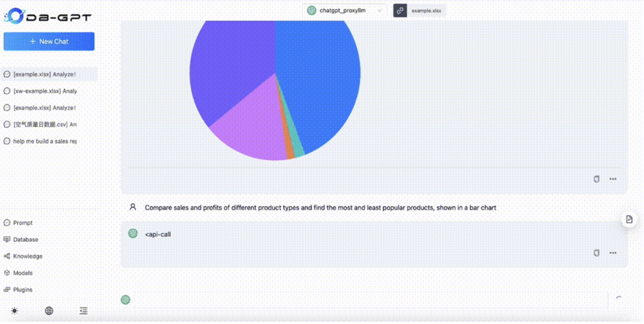The height and width of the screenshot is (324, 644).
Task: Copy the pie chart response
Action: 596,179
